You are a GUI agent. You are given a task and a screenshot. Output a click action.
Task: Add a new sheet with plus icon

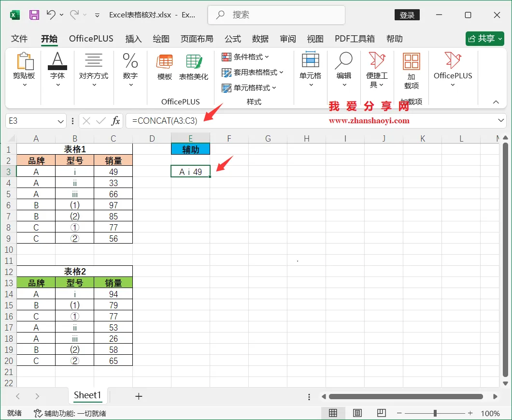[x=139, y=396]
